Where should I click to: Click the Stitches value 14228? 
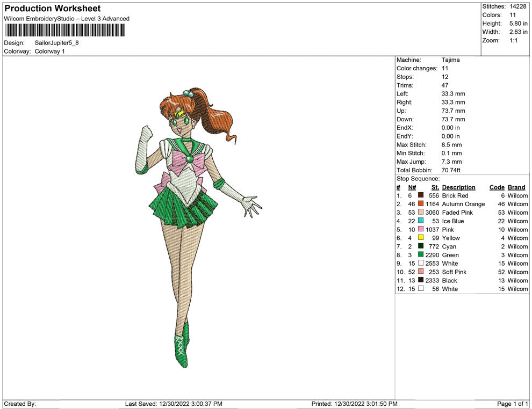[519, 6]
